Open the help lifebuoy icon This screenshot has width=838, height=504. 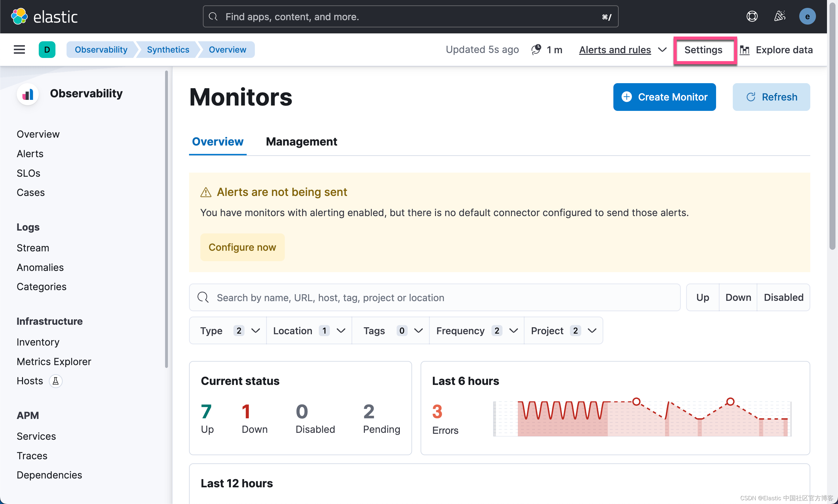(x=752, y=16)
